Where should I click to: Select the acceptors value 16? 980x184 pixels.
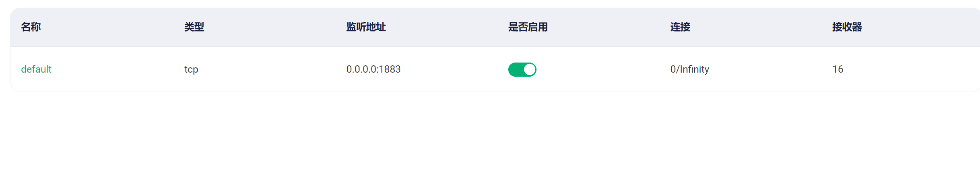click(x=838, y=69)
